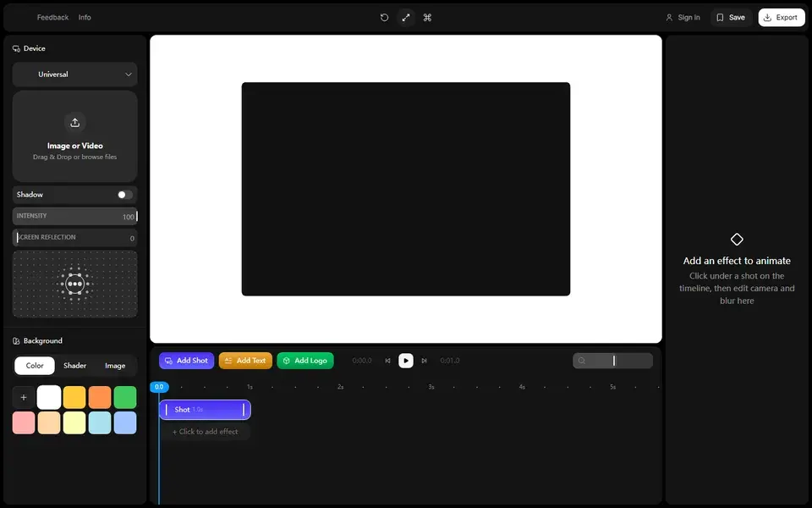
Task: Click the Device panel icon
Action: [x=16, y=49]
